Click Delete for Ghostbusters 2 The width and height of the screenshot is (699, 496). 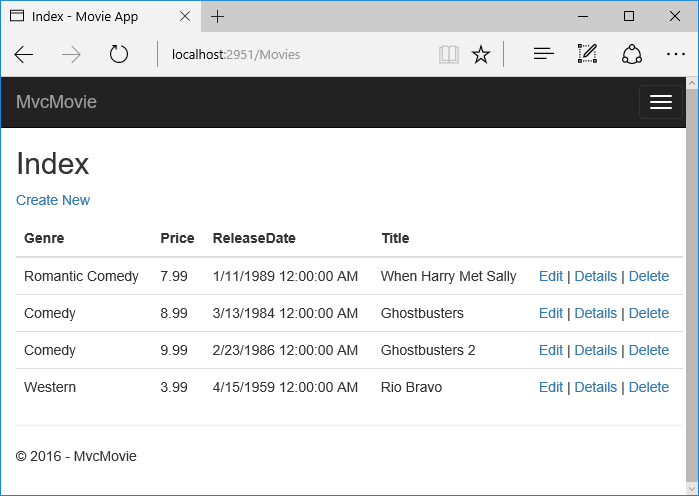(x=649, y=350)
